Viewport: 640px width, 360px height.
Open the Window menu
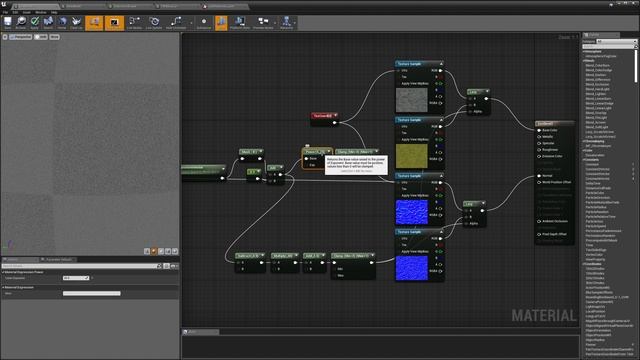pos(41,12)
